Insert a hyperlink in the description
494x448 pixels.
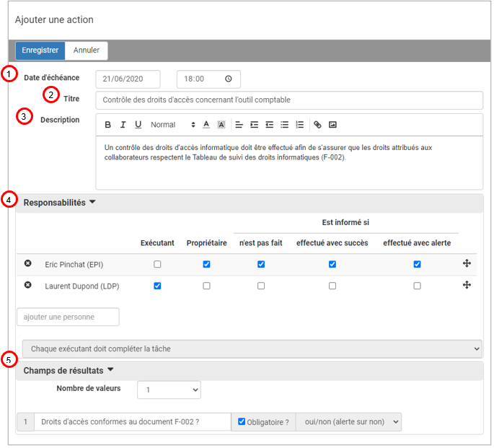click(x=317, y=125)
